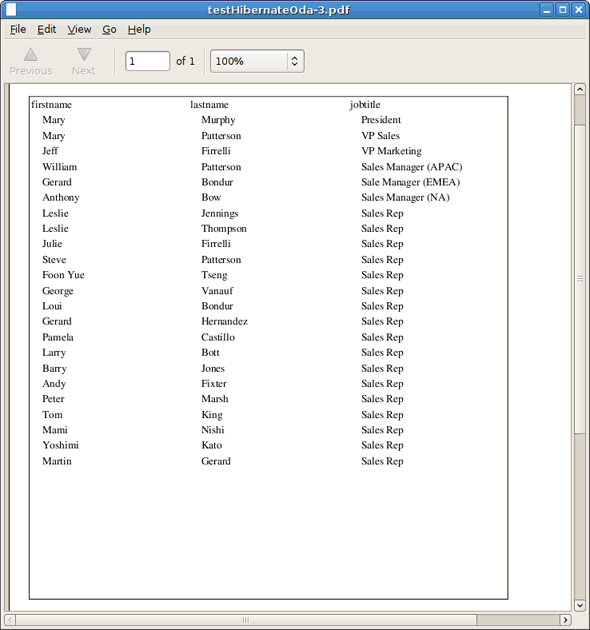Screen dimensions: 590x630
Task: Click the last name 'Murphy'
Action: point(218,120)
